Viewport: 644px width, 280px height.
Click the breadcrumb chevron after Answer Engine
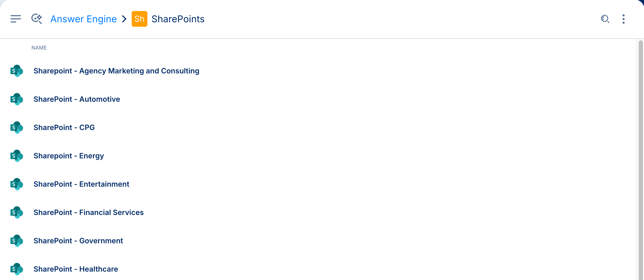[x=124, y=19]
